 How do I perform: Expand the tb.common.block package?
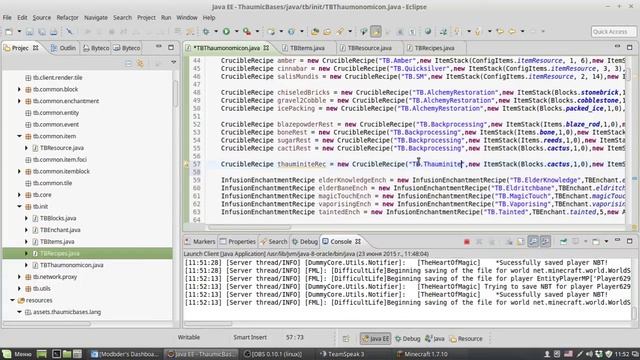pos(19,89)
